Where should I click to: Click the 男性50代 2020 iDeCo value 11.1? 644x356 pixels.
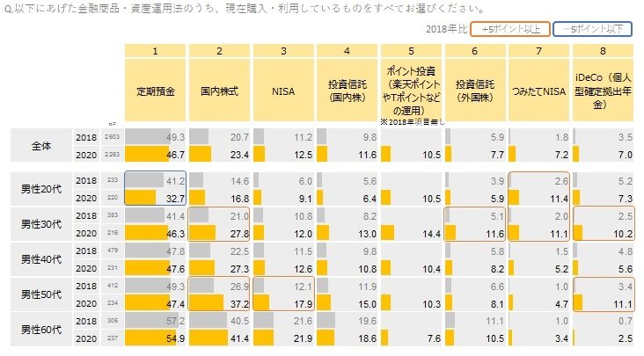[623, 304]
